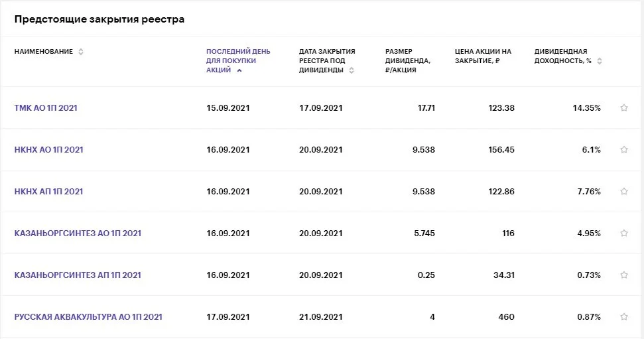Image resolution: width=644 pixels, height=339 pixels.
Task: Sort by Наименование column arrows
Action: pos(81,52)
